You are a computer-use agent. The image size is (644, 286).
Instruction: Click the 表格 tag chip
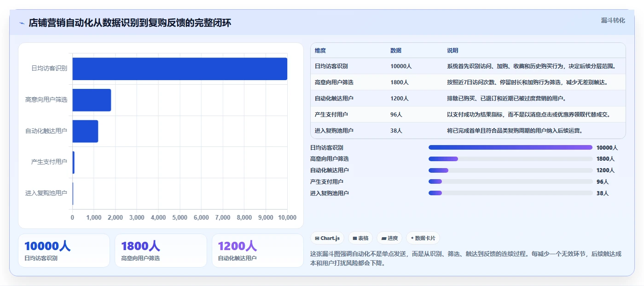point(360,238)
